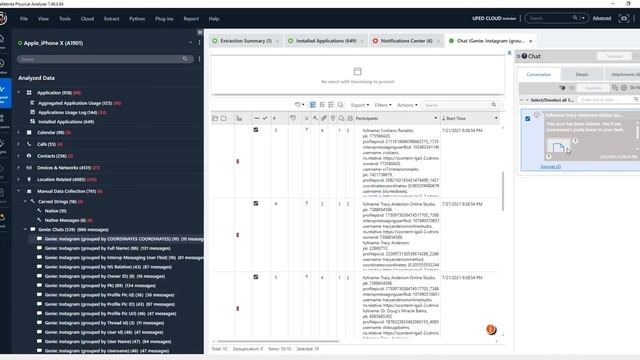Click the deleted X column icon
This screenshot has height=360, width=640.
[x=307, y=118]
